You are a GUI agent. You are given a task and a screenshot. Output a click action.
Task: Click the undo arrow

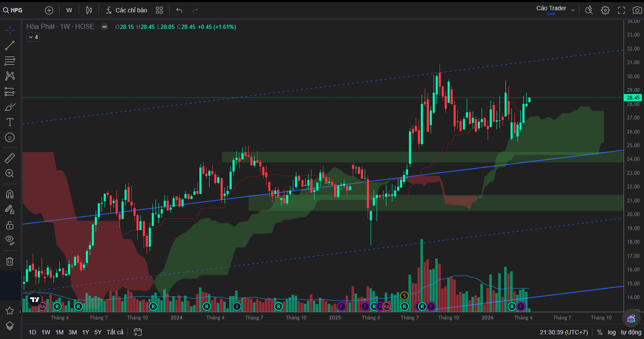pos(179,10)
